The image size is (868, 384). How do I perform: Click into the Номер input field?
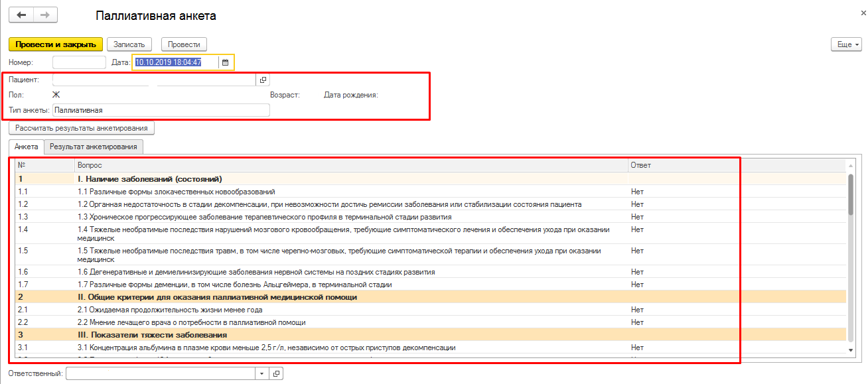click(79, 62)
